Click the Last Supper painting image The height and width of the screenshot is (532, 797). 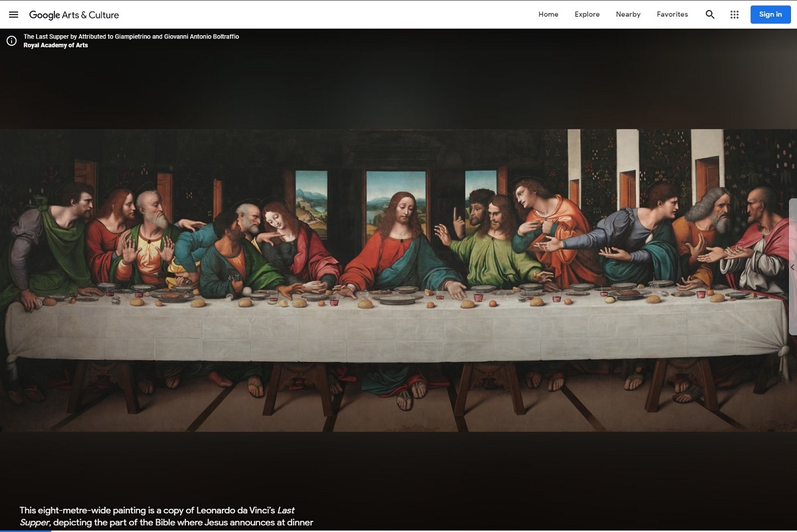[x=398, y=280]
